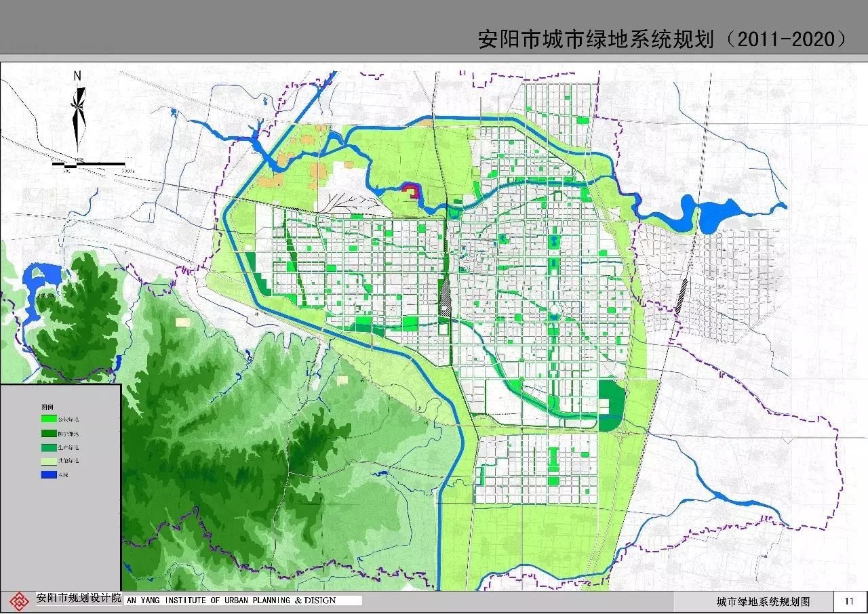
Task: Click the 水域 legend label
Action: pos(63,474)
